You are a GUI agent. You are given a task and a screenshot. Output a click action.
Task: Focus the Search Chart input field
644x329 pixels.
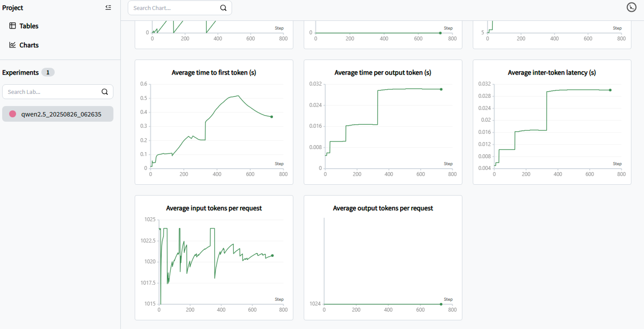click(x=175, y=8)
